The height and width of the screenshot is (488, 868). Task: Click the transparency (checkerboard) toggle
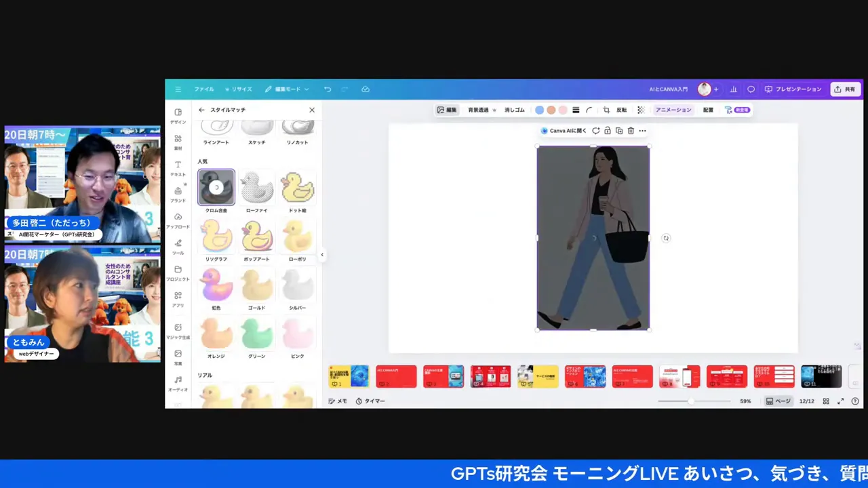click(639, 109)
